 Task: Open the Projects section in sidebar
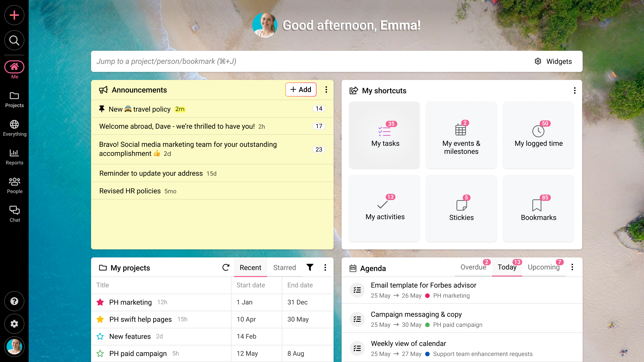[x=14, y=100]
